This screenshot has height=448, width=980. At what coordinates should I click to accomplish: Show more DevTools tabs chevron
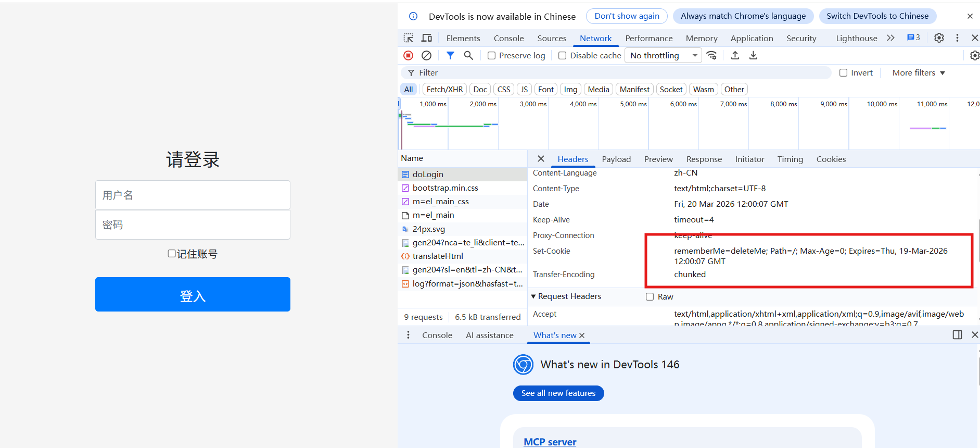pos(890,38)
